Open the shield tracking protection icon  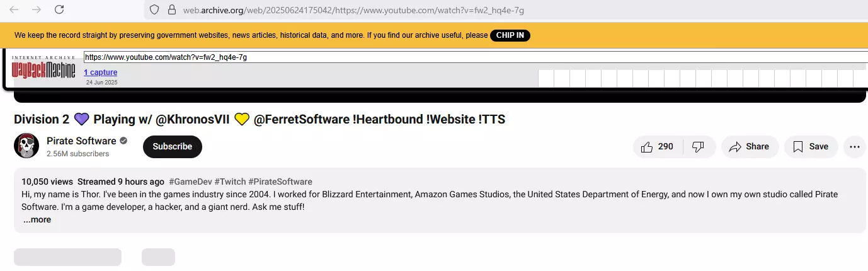click(x=155, y=10)
